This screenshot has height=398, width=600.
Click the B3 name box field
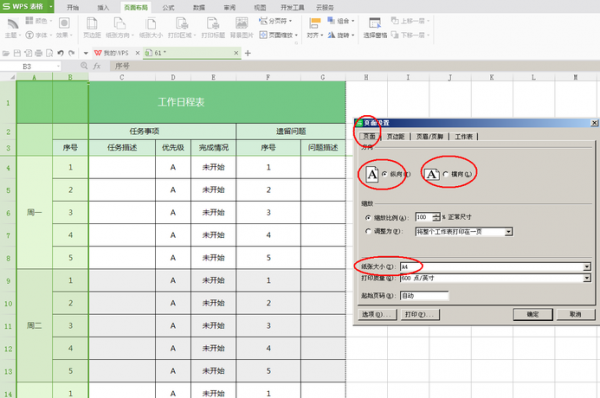click(30, 66)
